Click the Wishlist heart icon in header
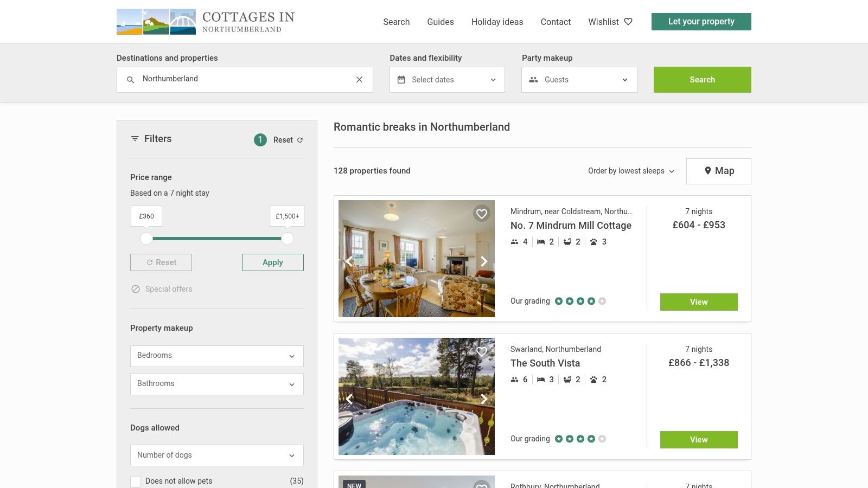The image size is (868, 488). tap(628, 22)
